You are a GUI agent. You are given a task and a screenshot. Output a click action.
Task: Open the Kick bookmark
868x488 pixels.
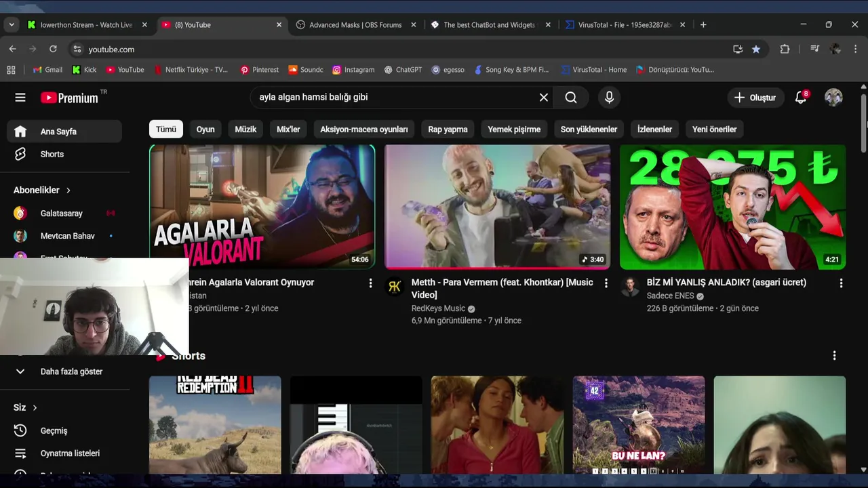click(x=85, y=70)
